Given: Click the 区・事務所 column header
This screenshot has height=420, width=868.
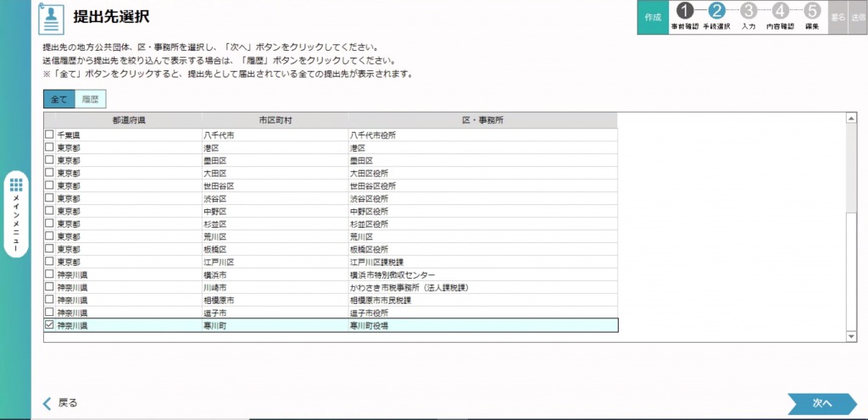Looking at the screenshot, I should point(482,120).
